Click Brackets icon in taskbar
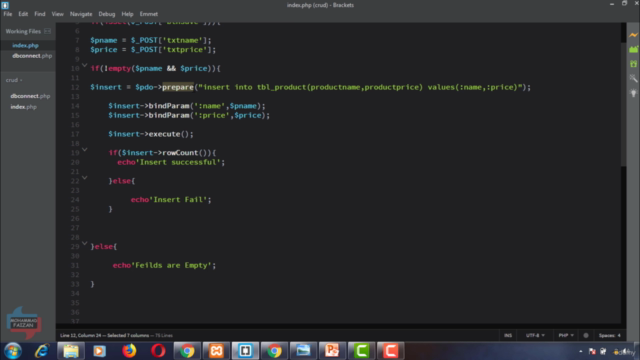Viewport: 640px width, 360px height. click(x=245, y=351)
